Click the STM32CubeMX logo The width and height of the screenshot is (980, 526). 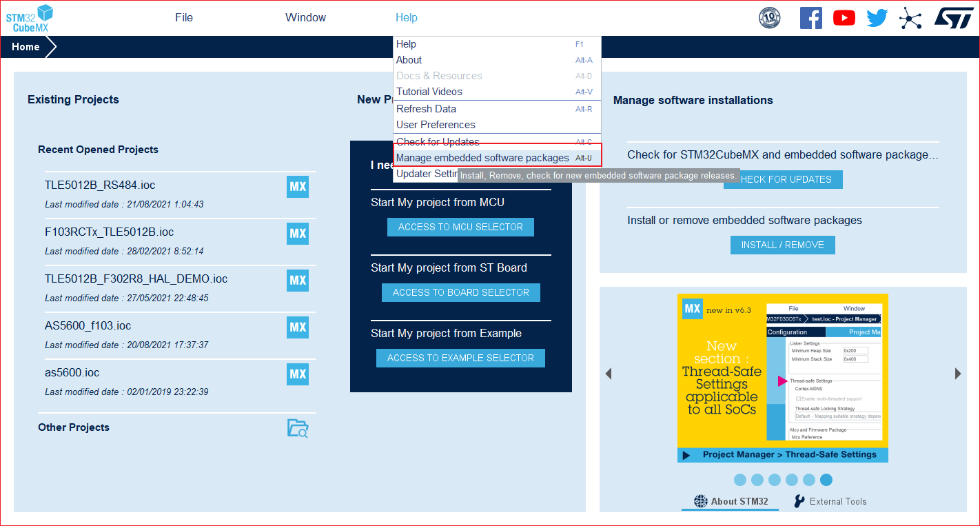pos(30,18)
